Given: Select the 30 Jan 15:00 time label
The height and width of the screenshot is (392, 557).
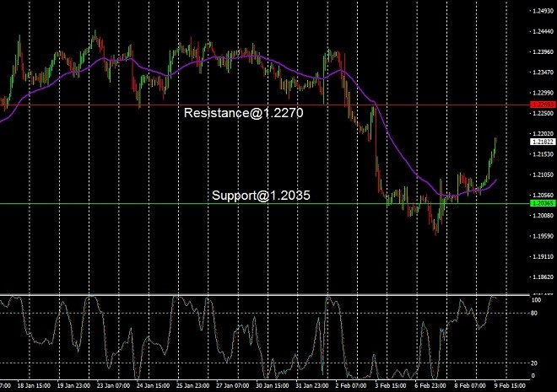Looking at the screenshot, I should pyautogui.click(x=273, y=386).
